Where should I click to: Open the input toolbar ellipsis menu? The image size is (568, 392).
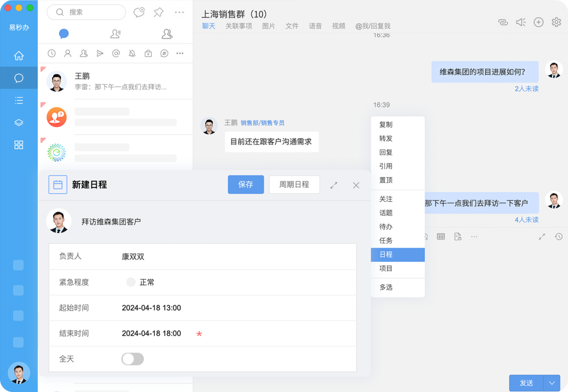[474, 236]
